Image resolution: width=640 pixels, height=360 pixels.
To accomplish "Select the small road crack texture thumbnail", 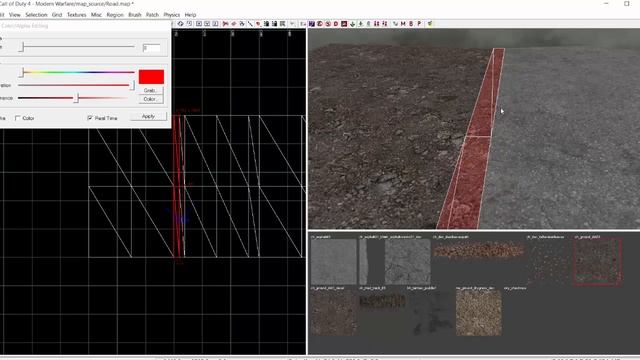I will coord(382,302).
